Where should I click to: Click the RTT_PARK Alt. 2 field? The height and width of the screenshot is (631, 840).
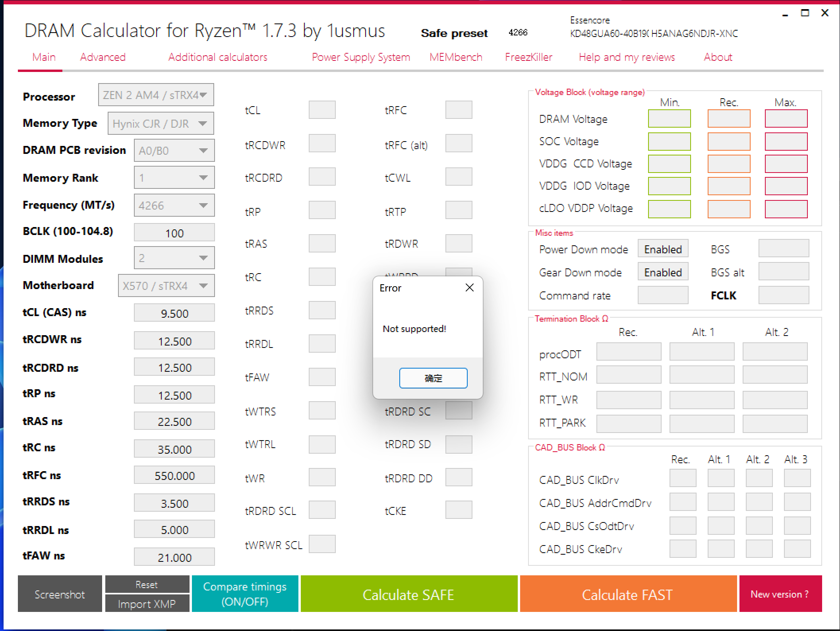tap(775, 424)
